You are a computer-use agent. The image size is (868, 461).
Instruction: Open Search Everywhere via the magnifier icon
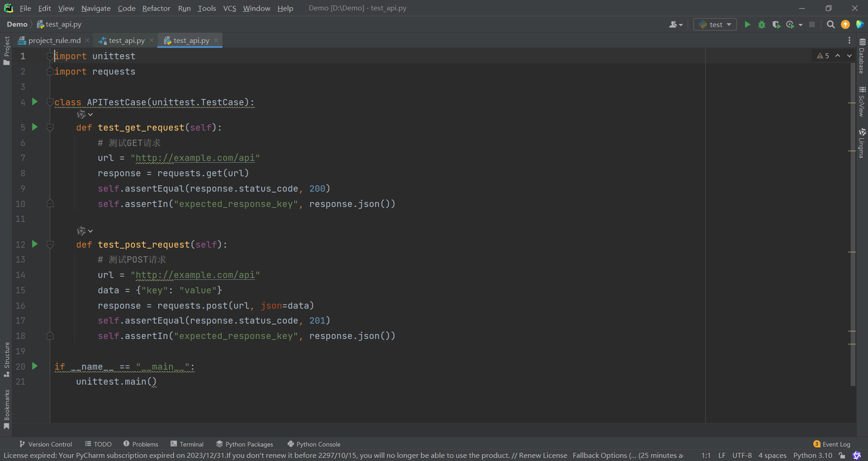click(x=830, y=24)
